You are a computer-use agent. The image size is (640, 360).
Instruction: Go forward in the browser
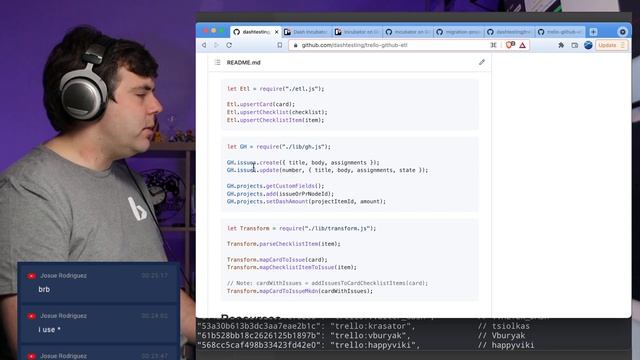click(216, 45)
